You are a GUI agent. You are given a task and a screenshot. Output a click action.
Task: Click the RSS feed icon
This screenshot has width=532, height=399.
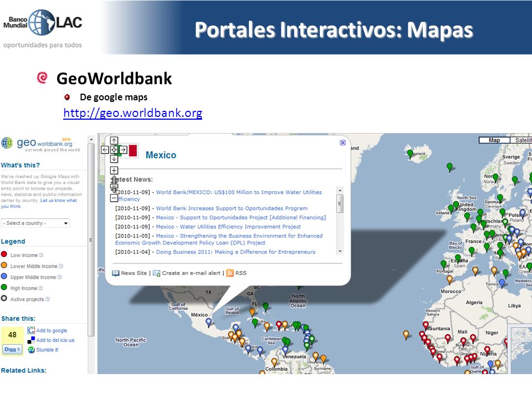[229, 273]
